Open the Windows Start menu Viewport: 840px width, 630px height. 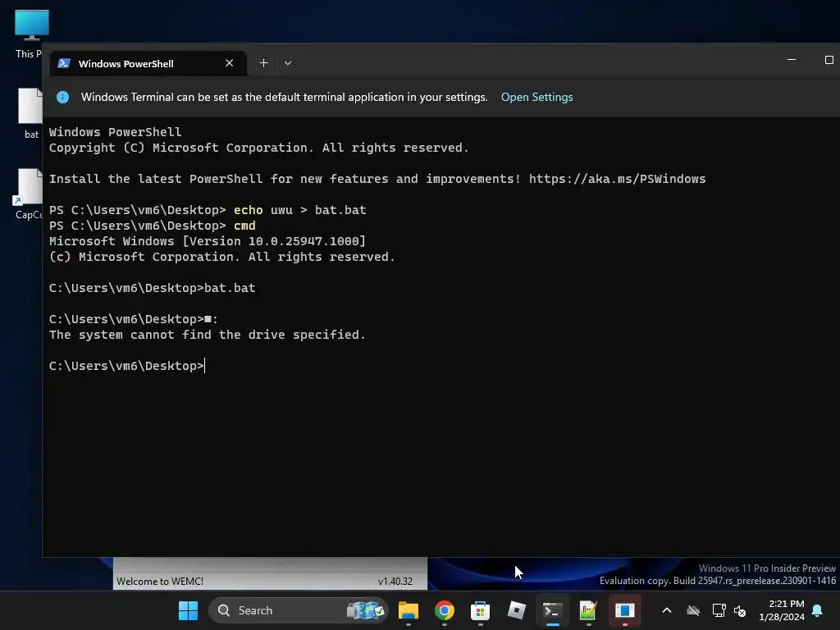(x=188, y=610)
